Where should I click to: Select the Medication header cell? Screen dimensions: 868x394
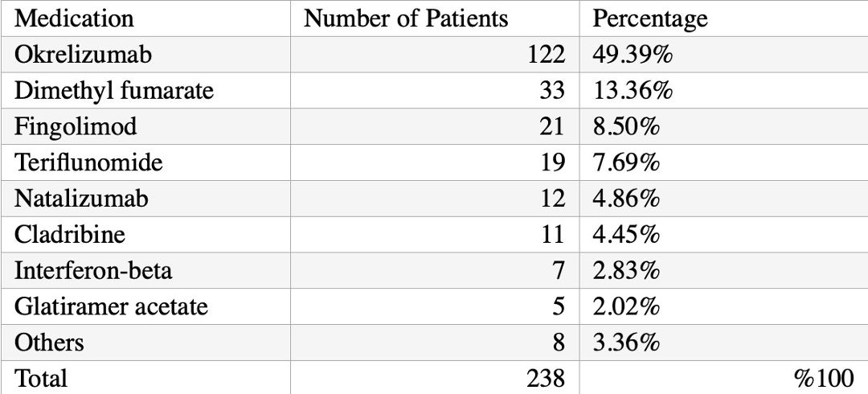click(145, 18)
